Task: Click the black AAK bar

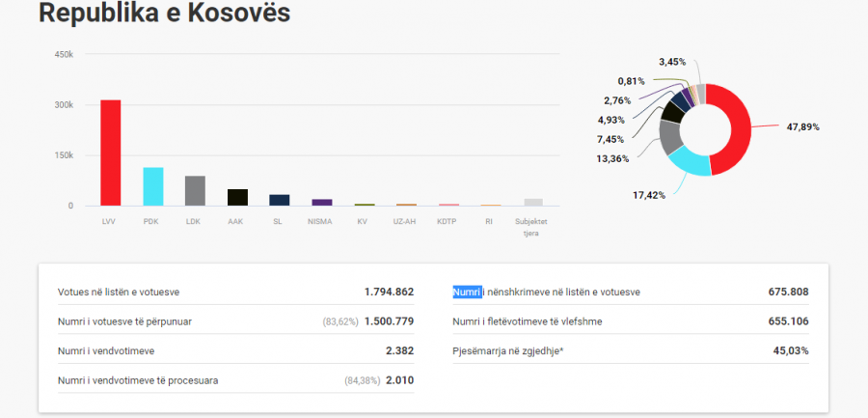Action: 237,198
